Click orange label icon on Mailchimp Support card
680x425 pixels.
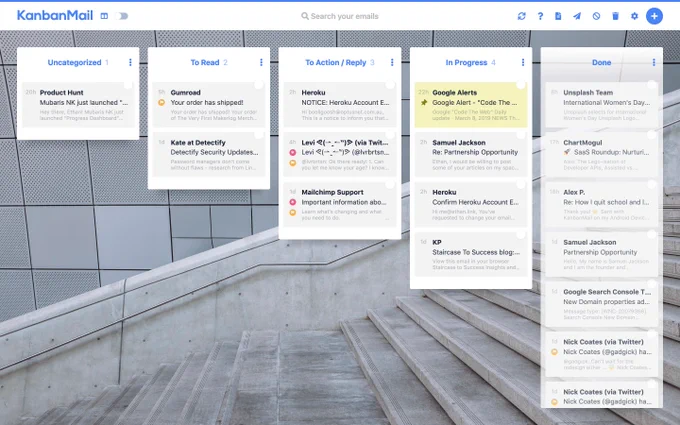pyautogui.click(x=293, y=212)
